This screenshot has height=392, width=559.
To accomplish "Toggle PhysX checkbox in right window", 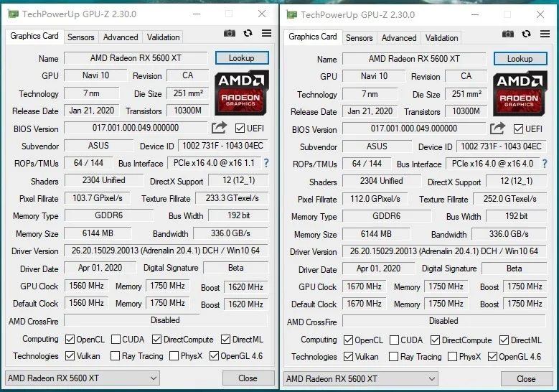I will point(452,356).
